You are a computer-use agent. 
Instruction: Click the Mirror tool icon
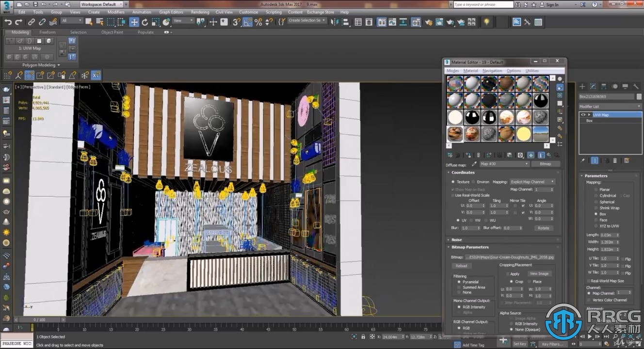click(x=336, y=22)
